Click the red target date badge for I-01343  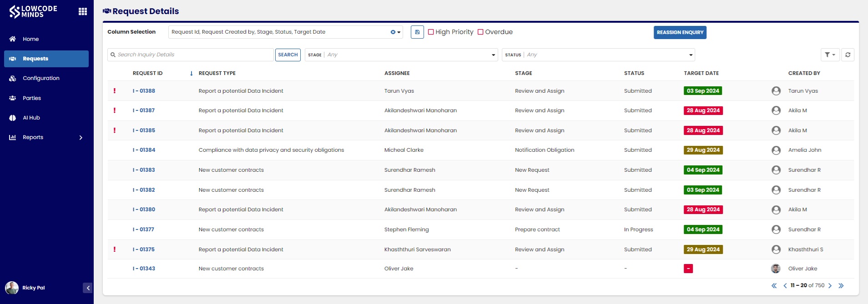tap(688, 269)
